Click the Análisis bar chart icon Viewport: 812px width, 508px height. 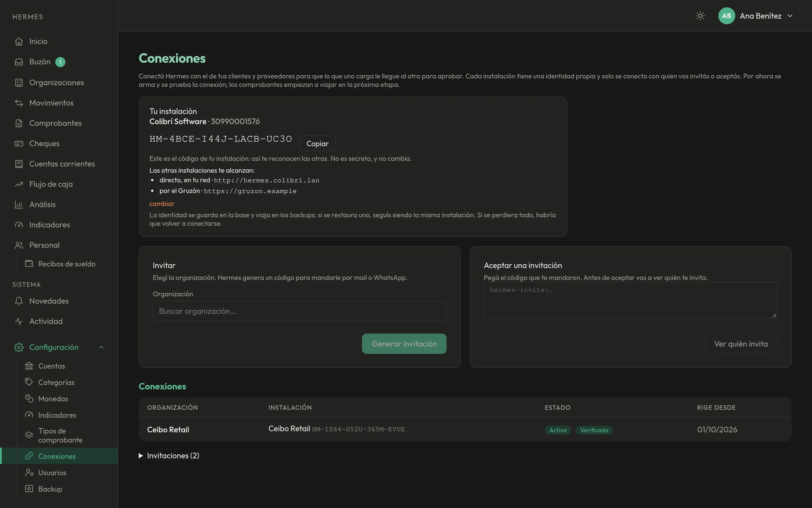[19, 205]
